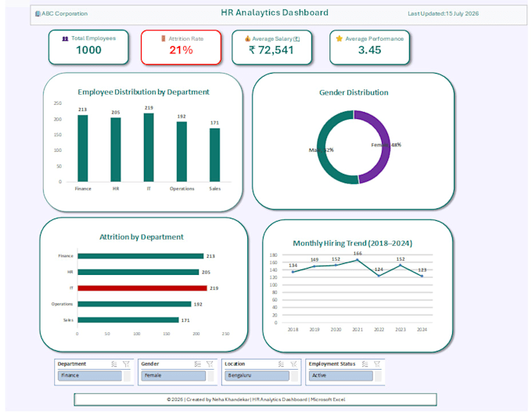
Task: Click the Department slicer scrollbar
Action: pyautogui.click(x=127, y=376)
